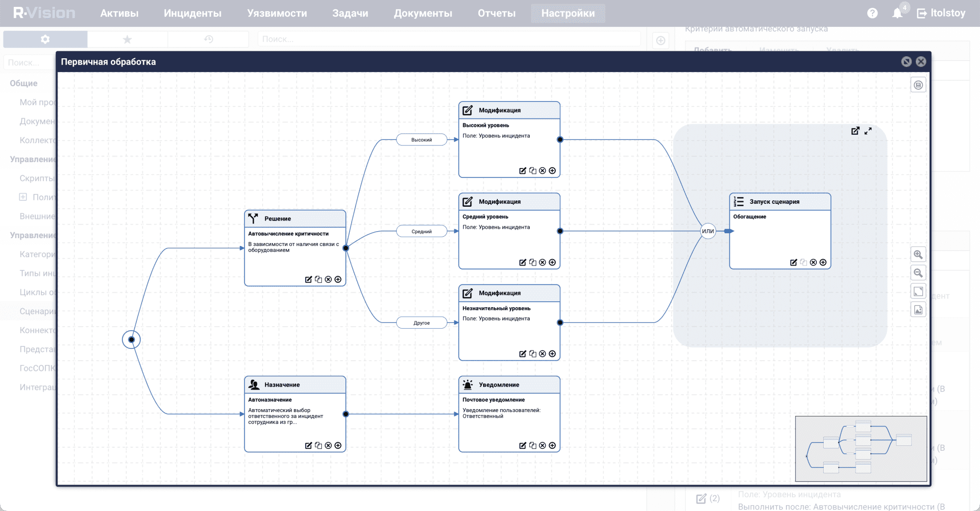Click the minimap overview thumbnail
The width and height of the screenshot is (980, 511).
pos(861,449)
